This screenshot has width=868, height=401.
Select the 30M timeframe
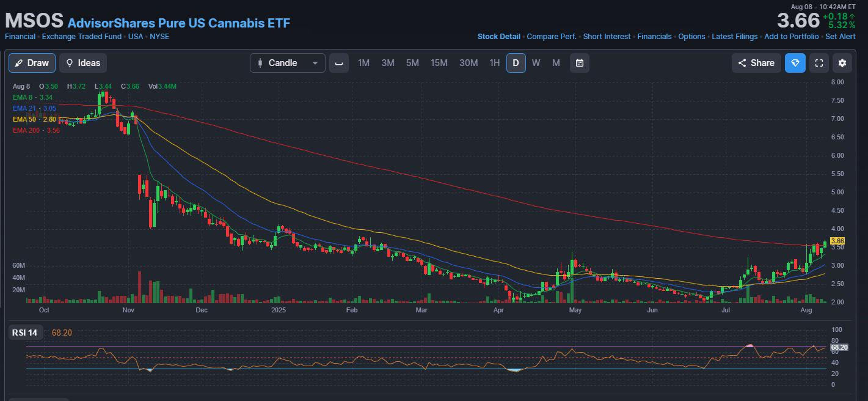point(469,63)
